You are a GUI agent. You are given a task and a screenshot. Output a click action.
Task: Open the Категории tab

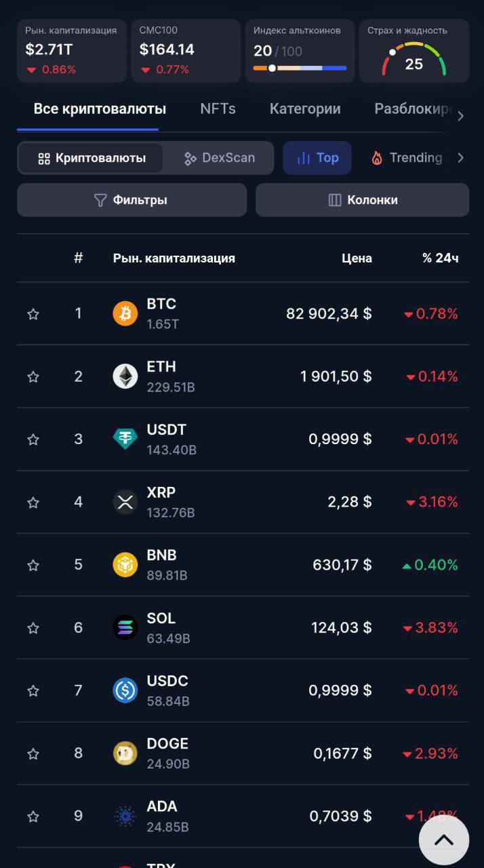click(x=305, y=108)
